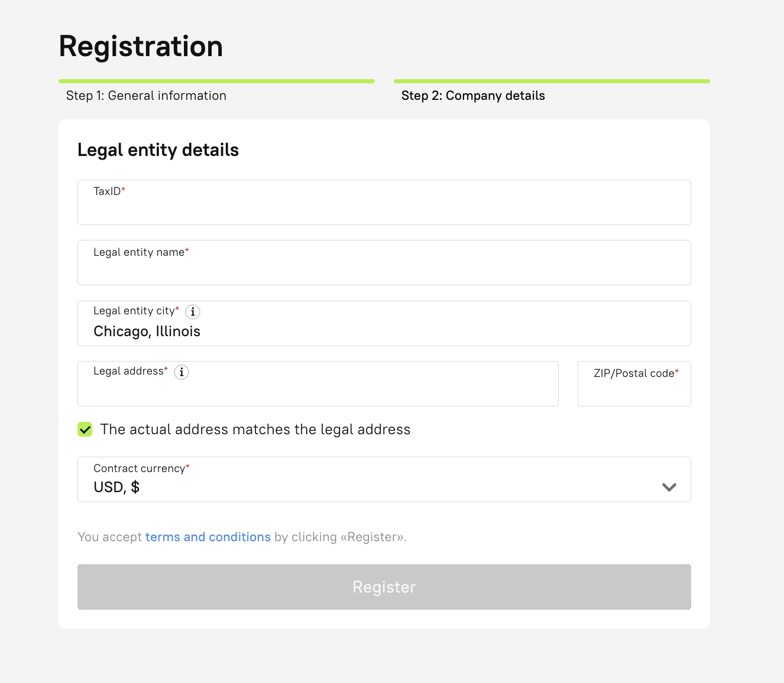Click the info icon beside Legal address
The image size is (784, 683).
point(182,372)
